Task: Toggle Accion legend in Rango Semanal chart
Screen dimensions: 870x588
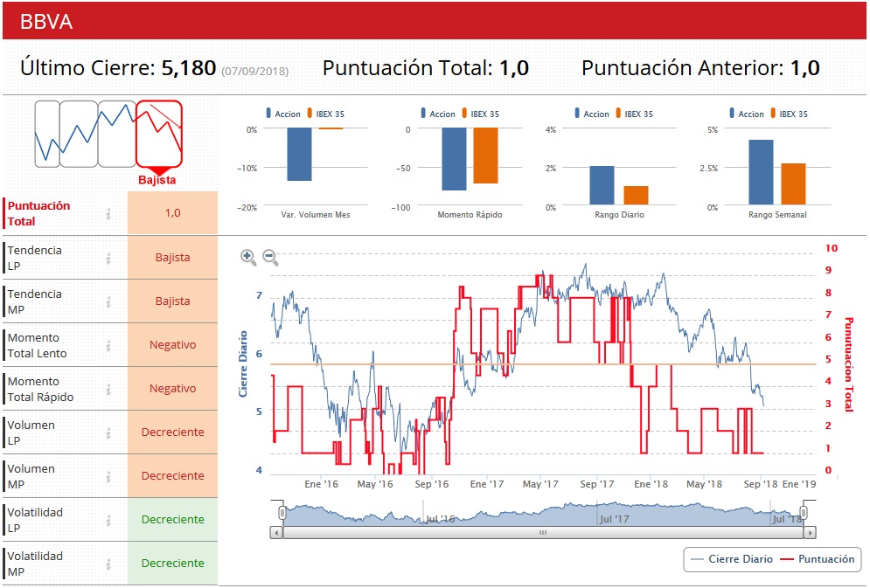Action: click(747, 114)
